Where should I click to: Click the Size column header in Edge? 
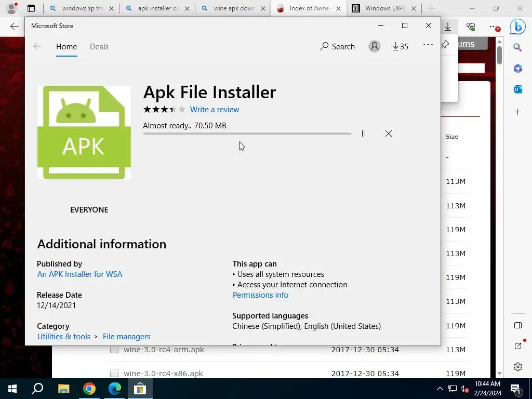click(452, 137)
